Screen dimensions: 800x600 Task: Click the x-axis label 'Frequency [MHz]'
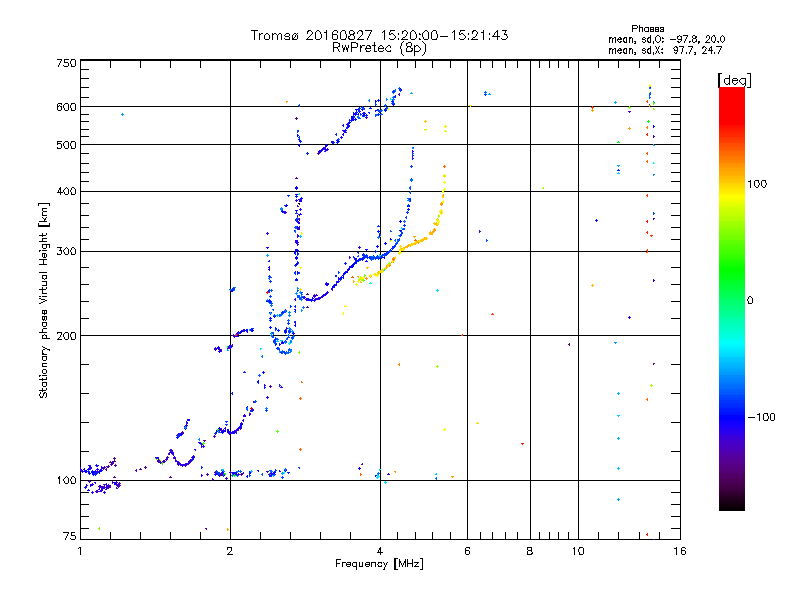379,564
